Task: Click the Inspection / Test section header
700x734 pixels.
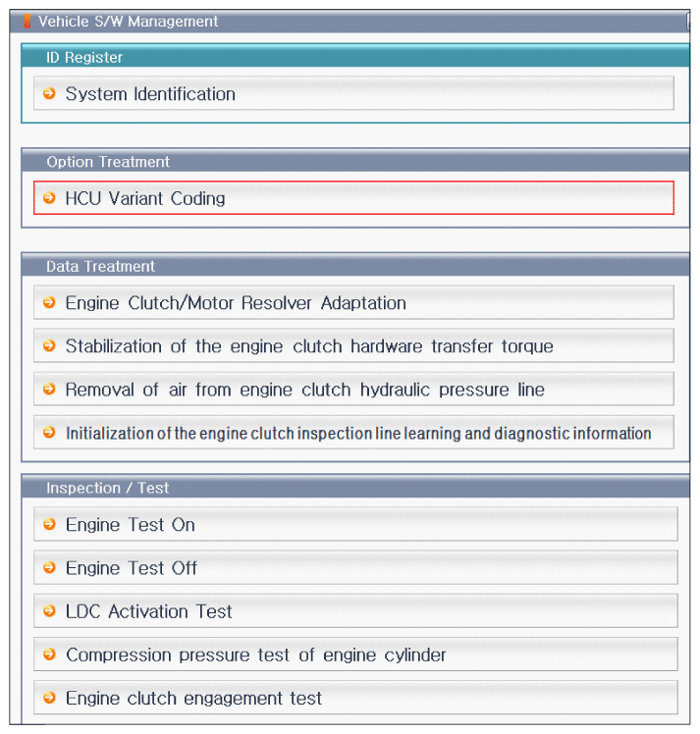Action: click(355, 488)
